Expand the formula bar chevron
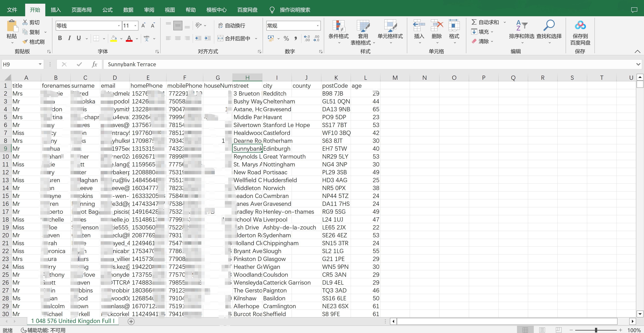The width and height of the screenshot is (644, 333). pos(638,64)
